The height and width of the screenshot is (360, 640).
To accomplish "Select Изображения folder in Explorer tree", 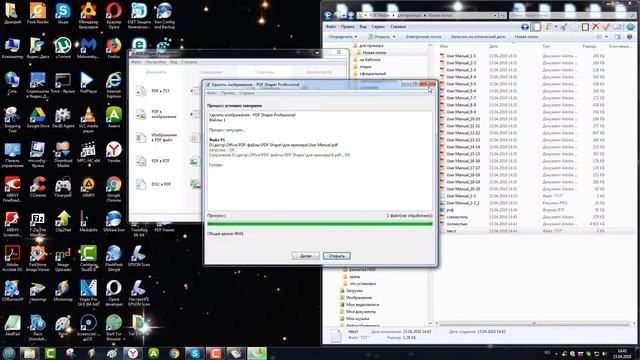I will [356, 298].
